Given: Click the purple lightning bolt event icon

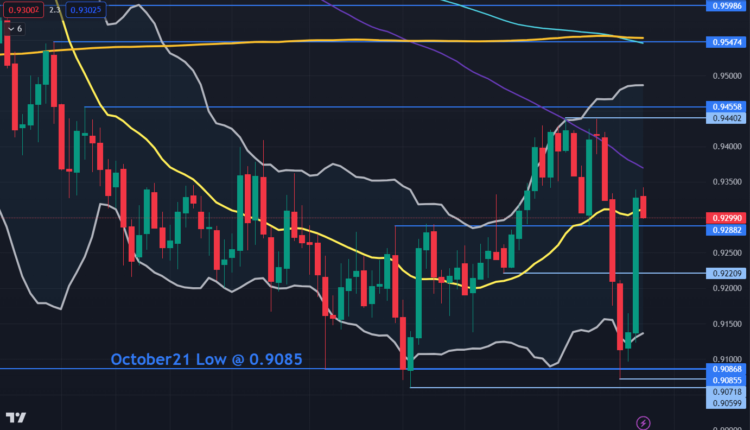Looking at the screenshot, I should (x=643, y=422).
